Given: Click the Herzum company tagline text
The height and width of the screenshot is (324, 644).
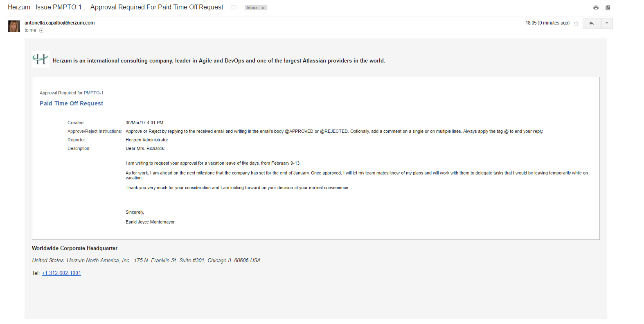Looking at the screenshot, I should click(x=219, y=60).
